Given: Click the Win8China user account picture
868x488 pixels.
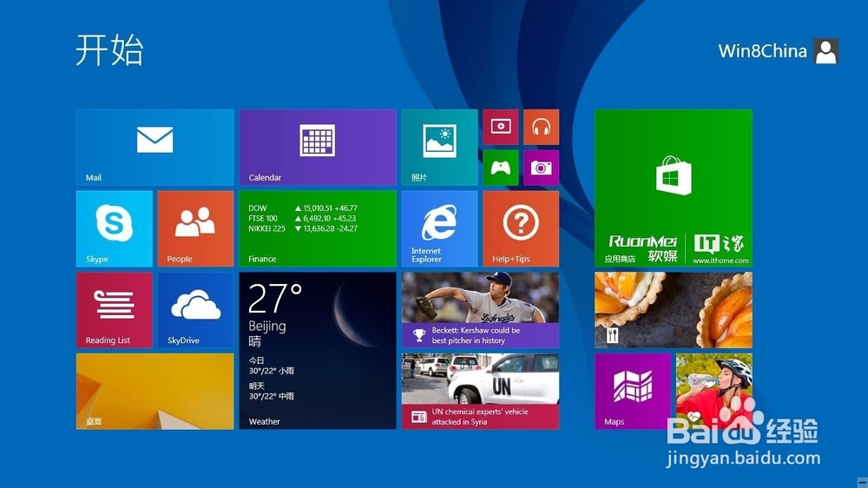Looking at the screenshot, I should [826, 51].
